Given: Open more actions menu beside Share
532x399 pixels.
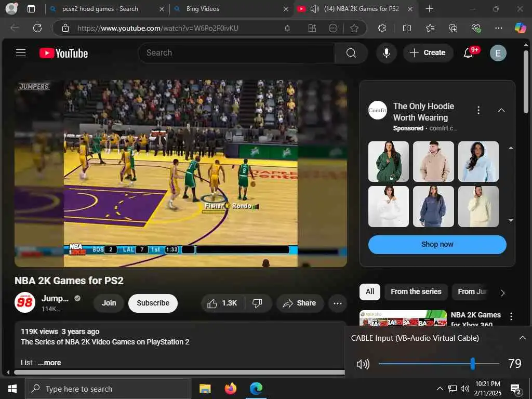Looking at the screenshot, I should coord(337,303).
